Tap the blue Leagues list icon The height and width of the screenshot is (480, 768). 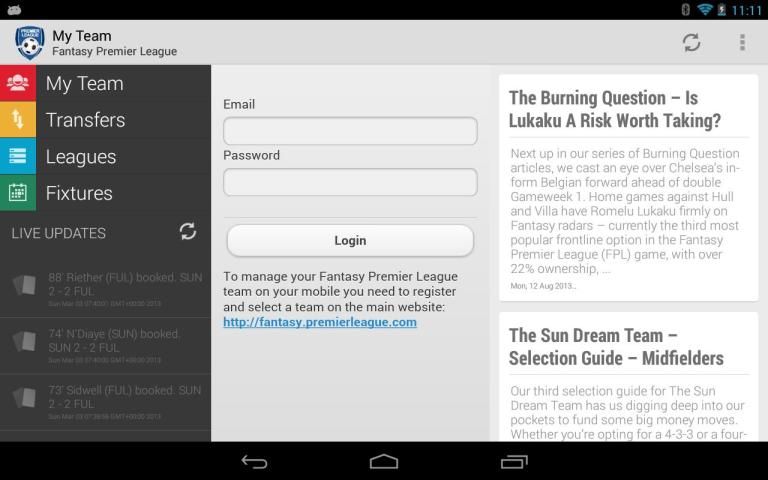[18, 157]
